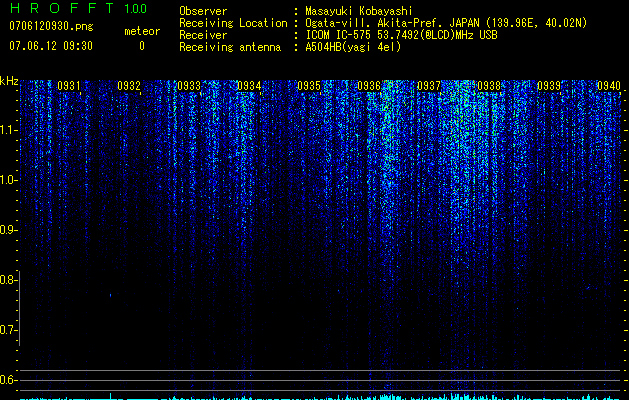Viewport: 629px width, 400px height.
Task: Click the 0.7 frequency axis label
Action: click(x=8, y=330)
